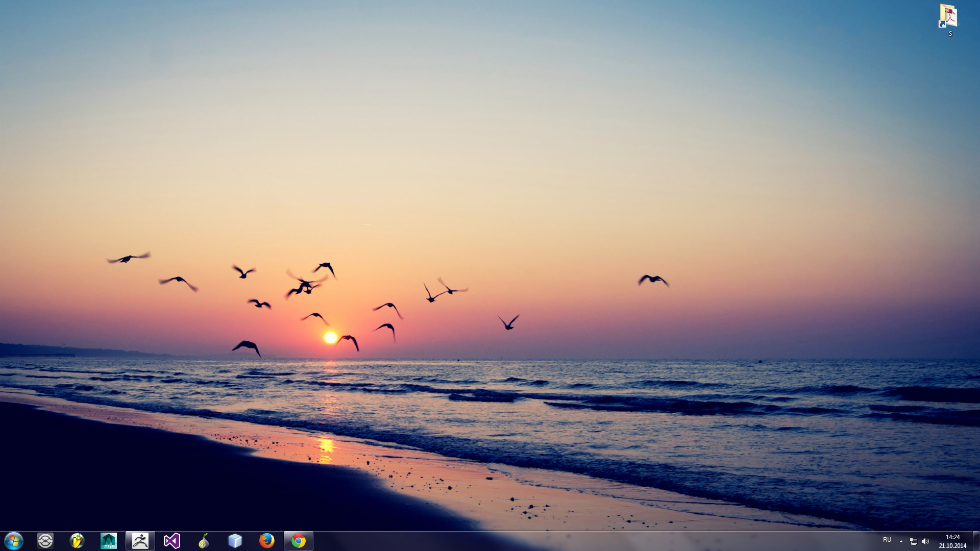Switch to the ZBrush taskbar window
Viewport: 980px width, 551px height.
tap(140, 541)
